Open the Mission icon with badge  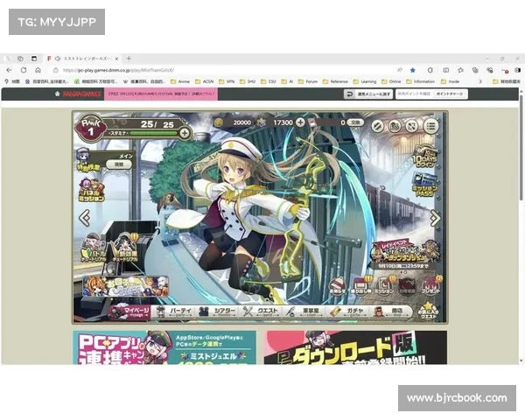pyautogui.click(x=384, y=286)
